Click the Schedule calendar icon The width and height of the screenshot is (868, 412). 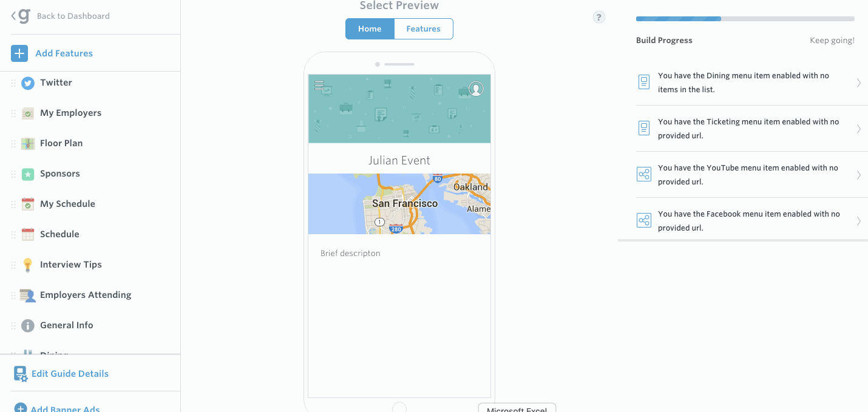tap(28, 235)
